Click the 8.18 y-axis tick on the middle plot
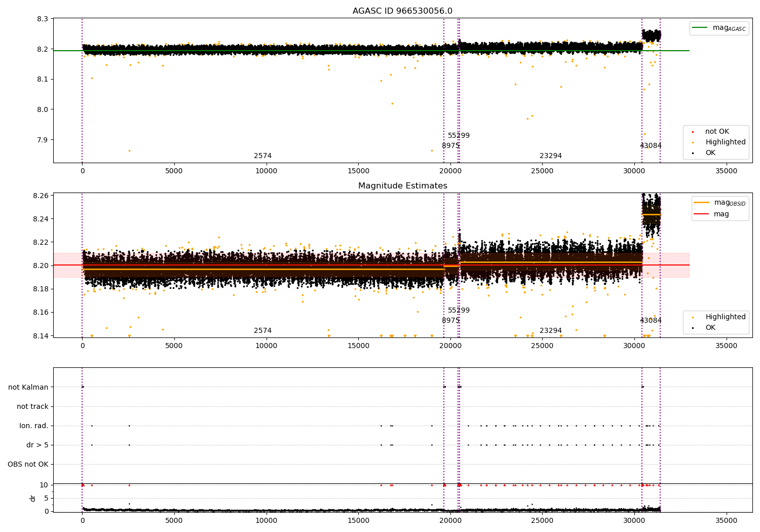 click(42, 289)
